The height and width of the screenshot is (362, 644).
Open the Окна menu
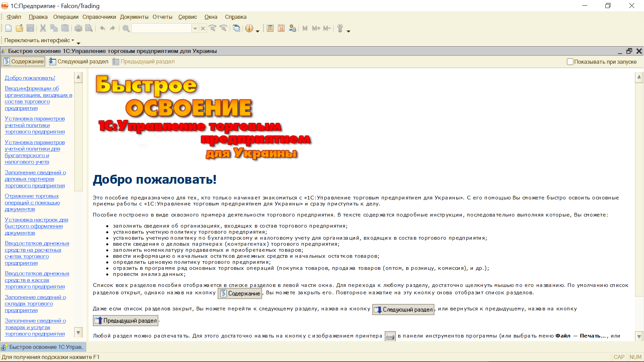[211, 17]
